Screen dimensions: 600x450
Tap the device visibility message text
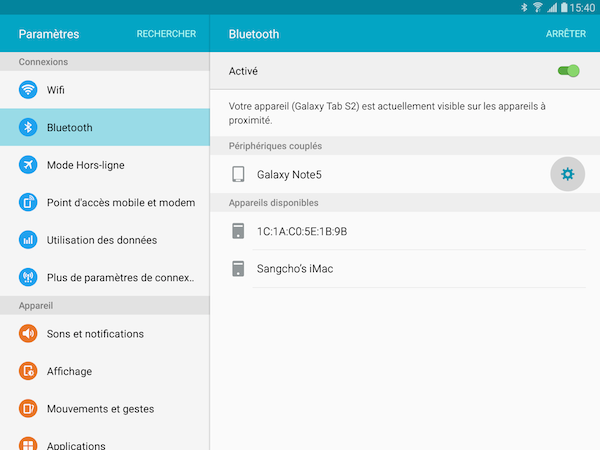[387, 113]
